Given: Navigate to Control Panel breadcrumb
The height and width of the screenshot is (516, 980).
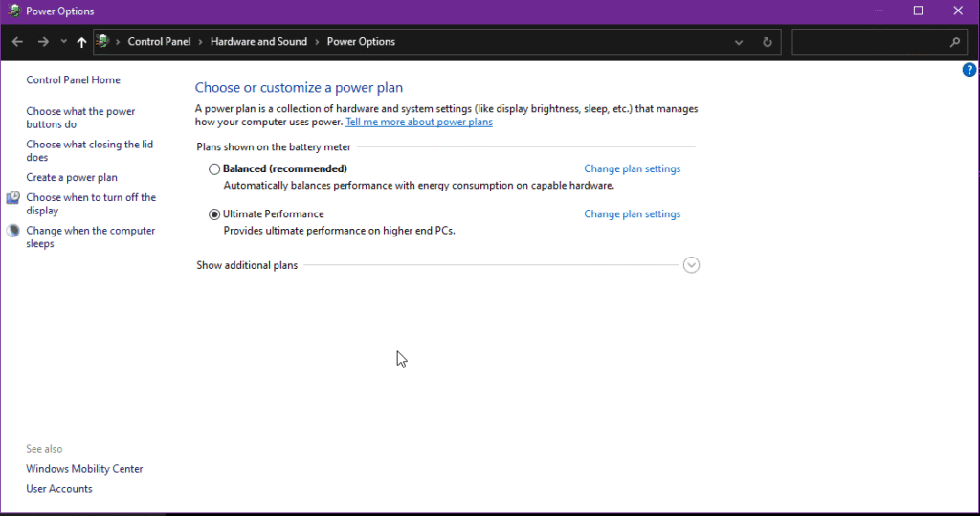Looking at the screenshot, I should [159, 42].
